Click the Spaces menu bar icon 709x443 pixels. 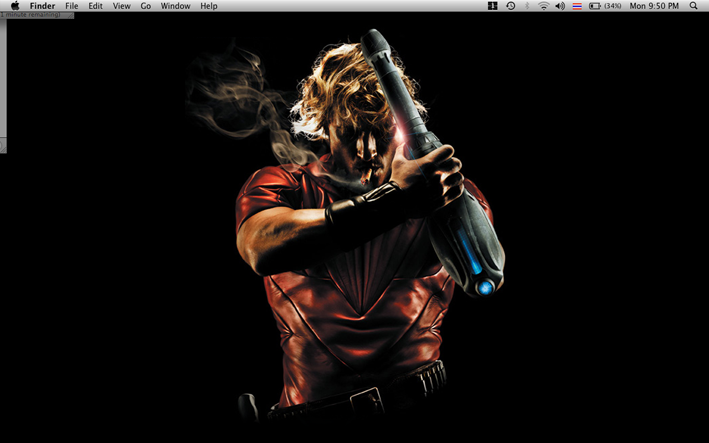click(x=493, y=6)
